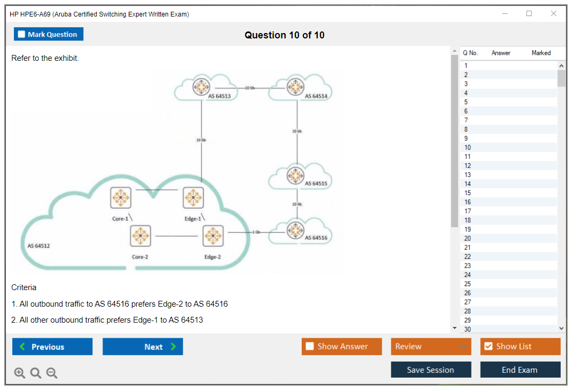Click the AS 64513 router icon
Image resolution: width=574 pixels, height=392 pixels.
click(x=201, y=87)
